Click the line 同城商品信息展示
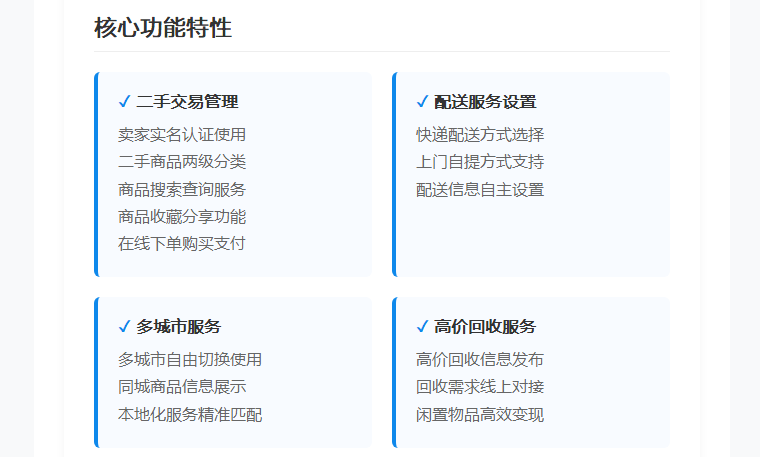Image resolution: width=760 pixels, height=457 pixels. tap(182, 386)
